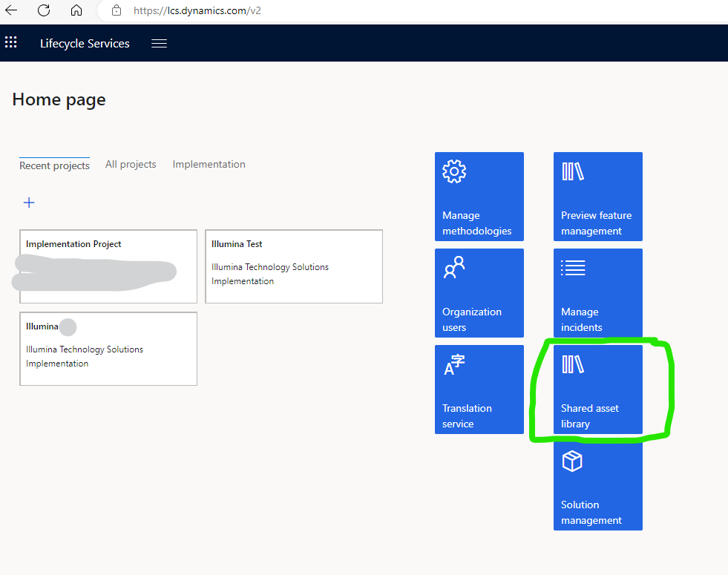Open the Manage methodologies tile

(479, 197)
